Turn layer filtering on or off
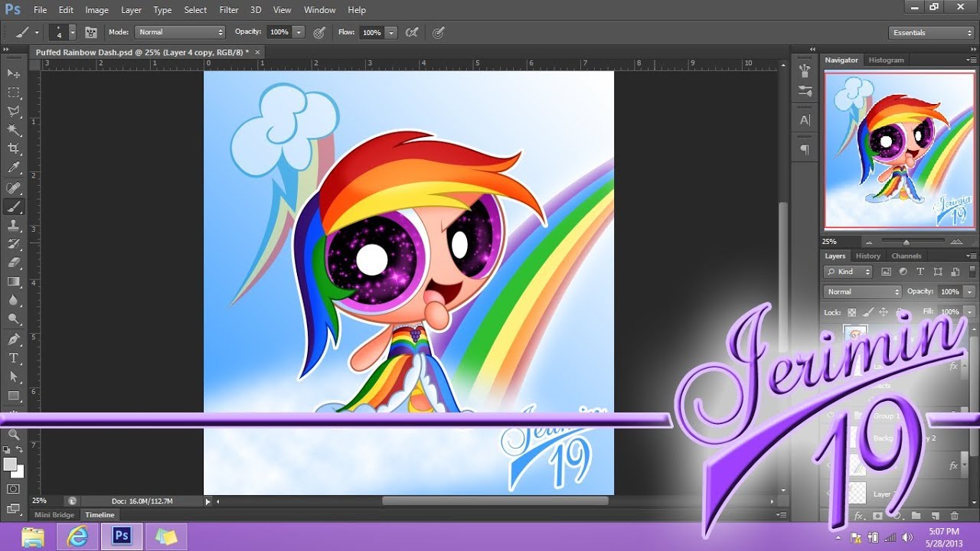980x551 pixels. coord(973,272)
